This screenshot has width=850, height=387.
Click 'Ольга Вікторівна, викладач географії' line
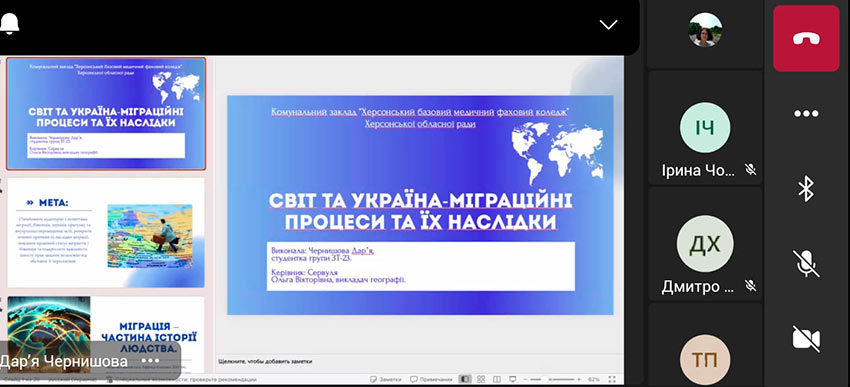click(338, 280)
